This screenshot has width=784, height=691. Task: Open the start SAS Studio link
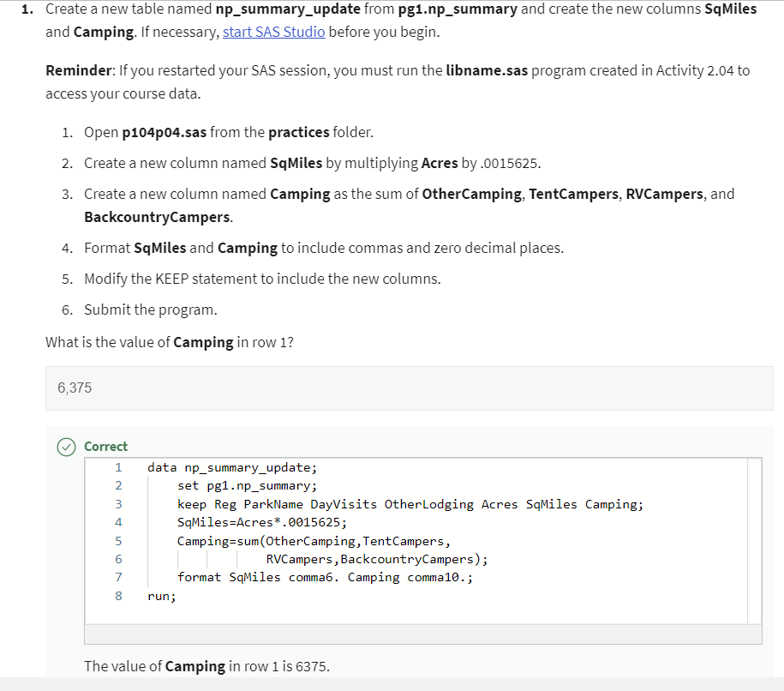coord(273,33)
